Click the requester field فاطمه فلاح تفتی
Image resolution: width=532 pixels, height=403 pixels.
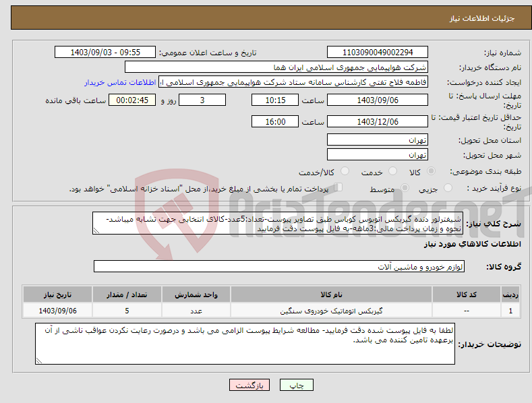coord(293,82)
